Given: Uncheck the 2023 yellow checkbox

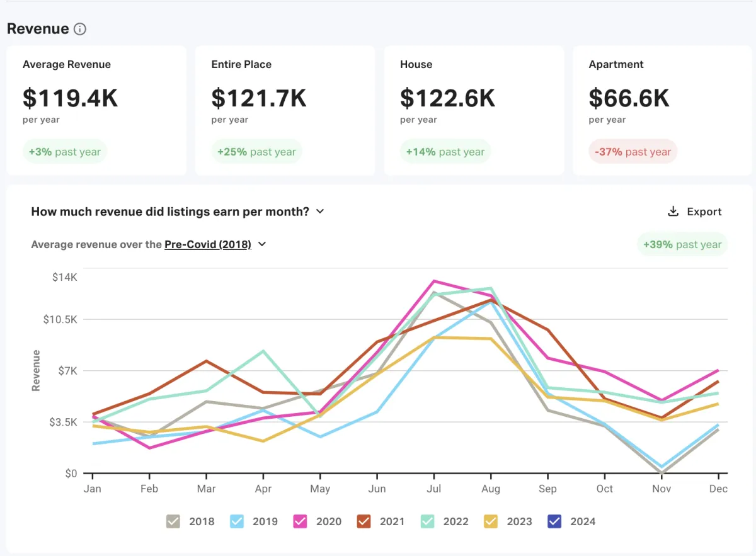Looking at the screenshot, I should tap(491, 521).
